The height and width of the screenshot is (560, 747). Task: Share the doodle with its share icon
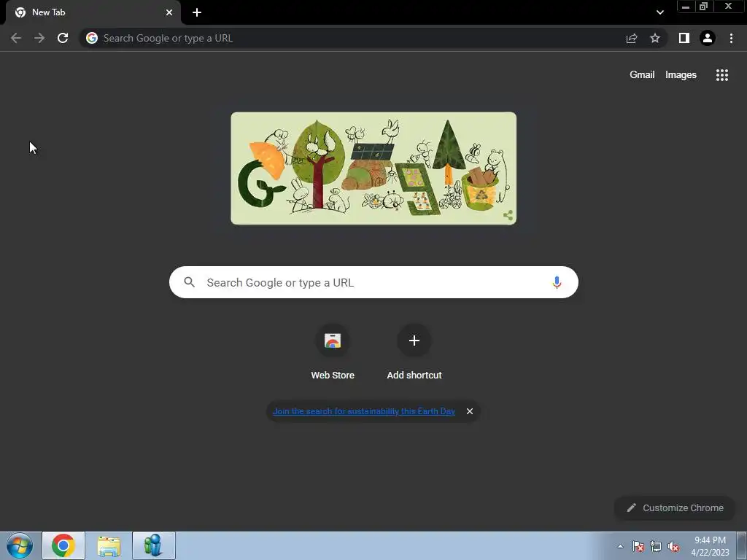coord(508,215)
